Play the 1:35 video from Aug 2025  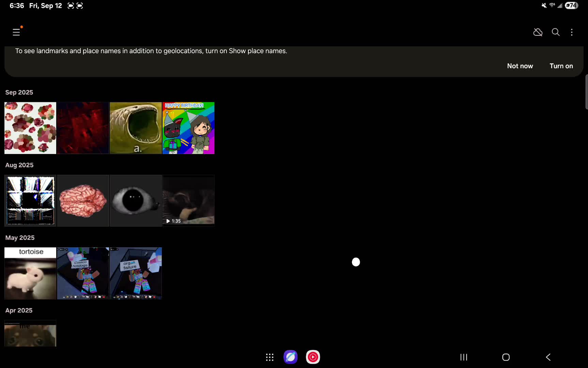188,200
